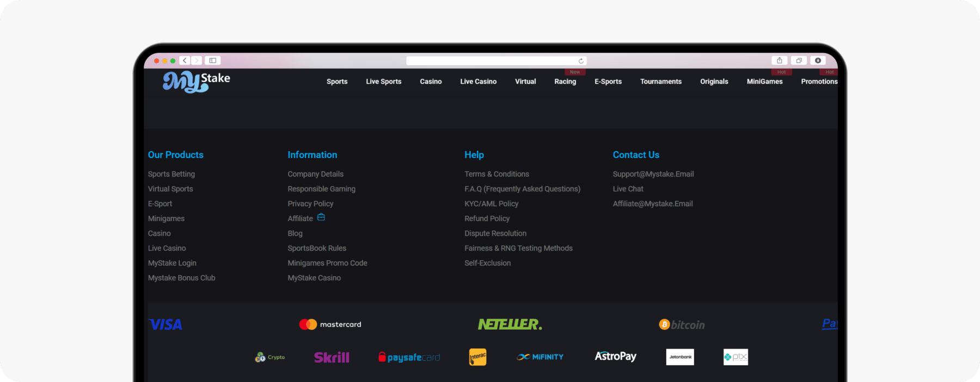Click the Affiliate@Mystake.Email address
980x382 pixels.
click(653, 204)
